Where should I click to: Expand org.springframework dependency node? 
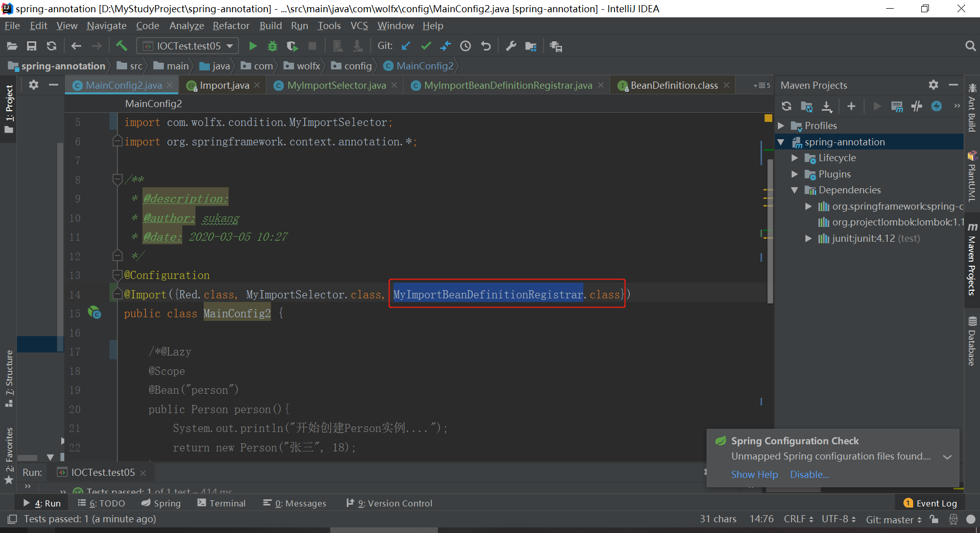[808, 206]
